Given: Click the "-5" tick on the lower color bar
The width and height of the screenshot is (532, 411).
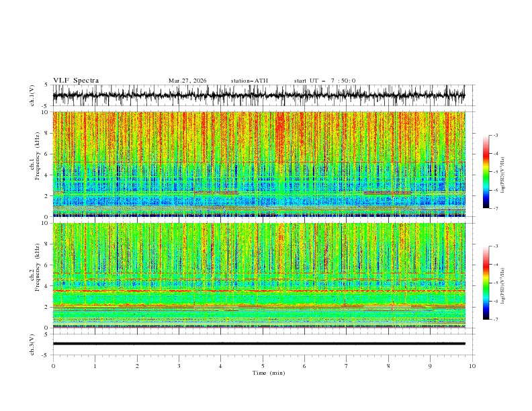Looking at the screenshot, I should point(496,283).
